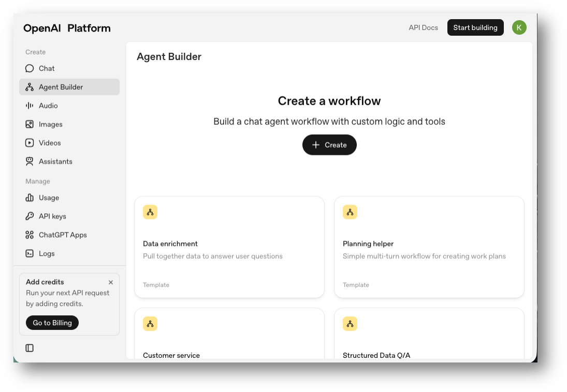The image size is (567, 392).
Task: Open the Planning helper template card
Action: 429,247
